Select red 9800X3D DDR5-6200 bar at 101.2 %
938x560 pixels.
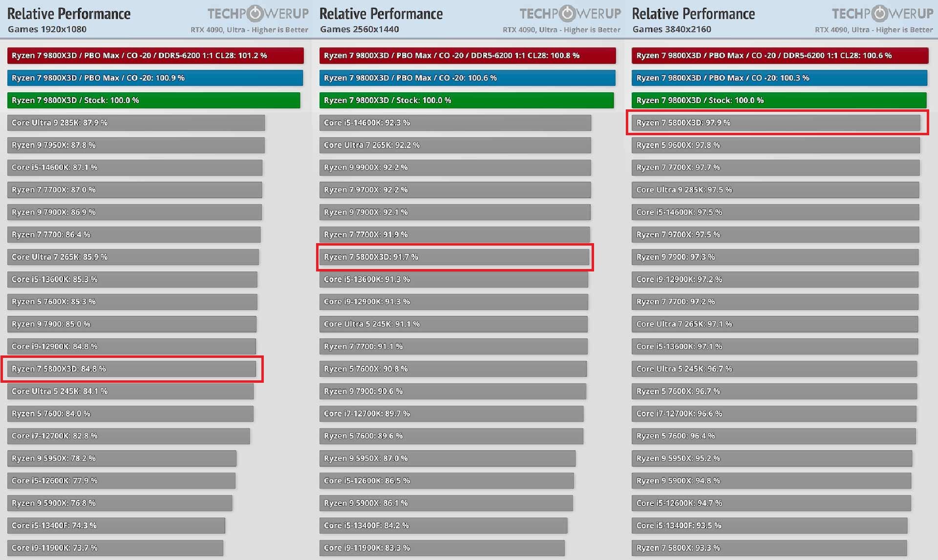click(x=155, y=56)
